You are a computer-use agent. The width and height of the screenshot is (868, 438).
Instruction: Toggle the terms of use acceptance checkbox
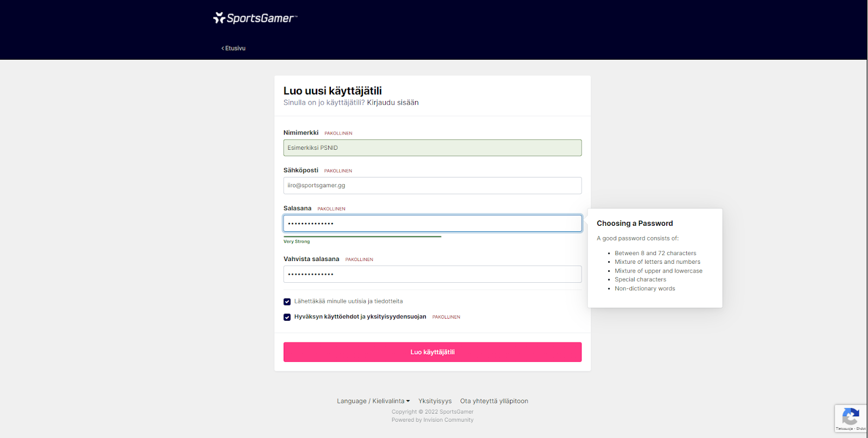pos(287,317)
